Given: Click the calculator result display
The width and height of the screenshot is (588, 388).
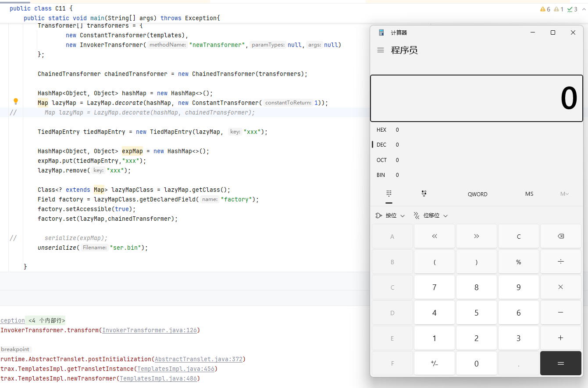Looking at the screenshot, I should 477,98.
